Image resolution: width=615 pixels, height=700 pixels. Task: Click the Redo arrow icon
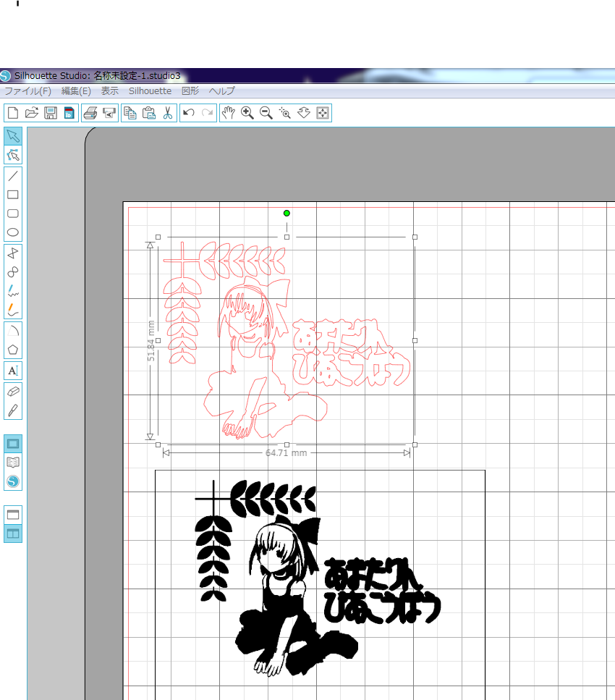point(207,113)
